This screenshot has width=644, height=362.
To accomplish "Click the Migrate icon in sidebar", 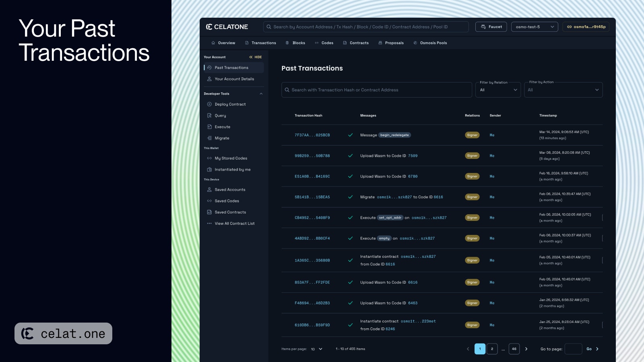I will tap(209, 138).
